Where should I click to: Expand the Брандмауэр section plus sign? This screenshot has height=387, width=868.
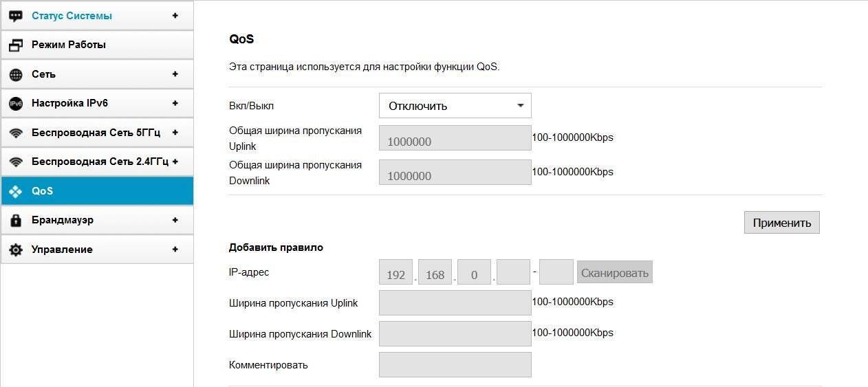(x=175, y=220)
